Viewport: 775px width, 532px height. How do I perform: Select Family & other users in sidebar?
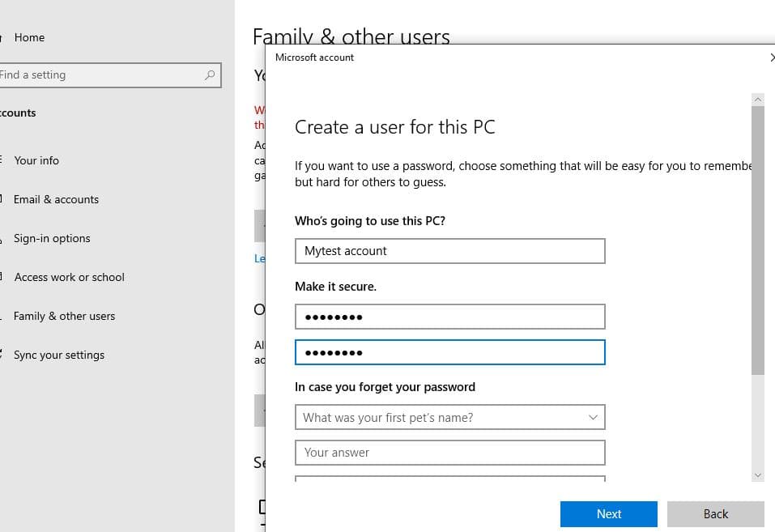click(64, 316)
